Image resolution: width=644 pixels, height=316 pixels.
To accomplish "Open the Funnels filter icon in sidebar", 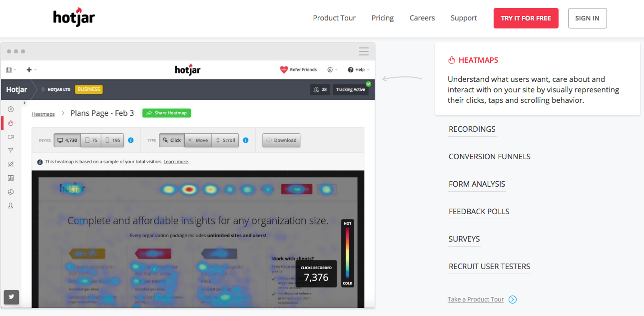I will point(10,150).
